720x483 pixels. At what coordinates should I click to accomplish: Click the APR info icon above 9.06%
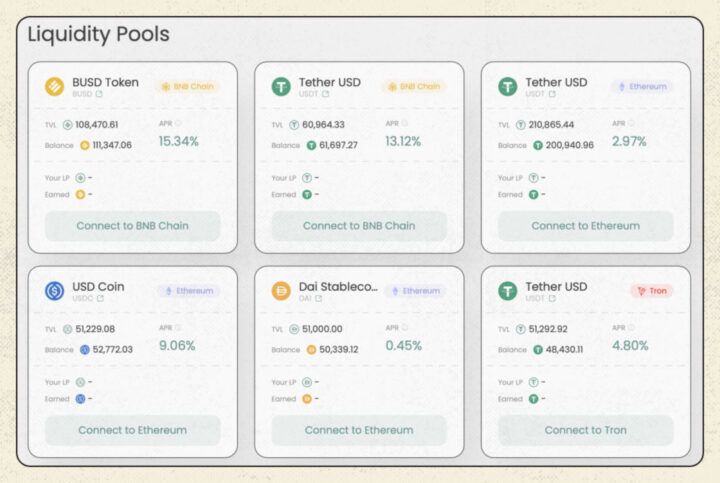178,327
